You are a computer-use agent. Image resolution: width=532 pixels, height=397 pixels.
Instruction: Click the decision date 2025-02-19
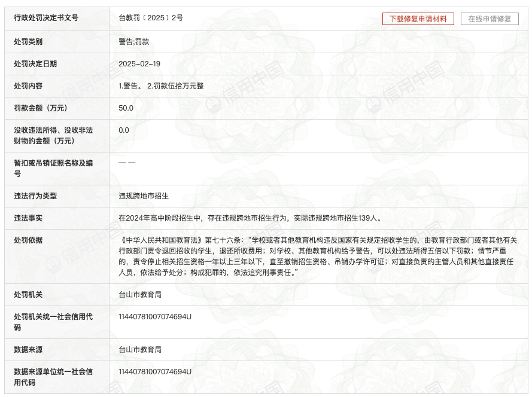point(139,64)
